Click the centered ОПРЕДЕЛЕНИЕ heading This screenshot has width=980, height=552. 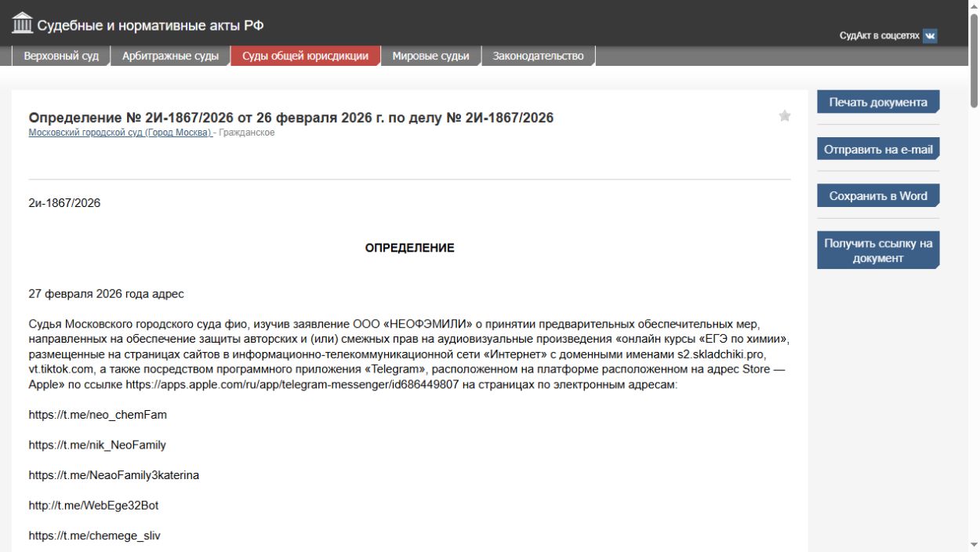tap(409, 248)
